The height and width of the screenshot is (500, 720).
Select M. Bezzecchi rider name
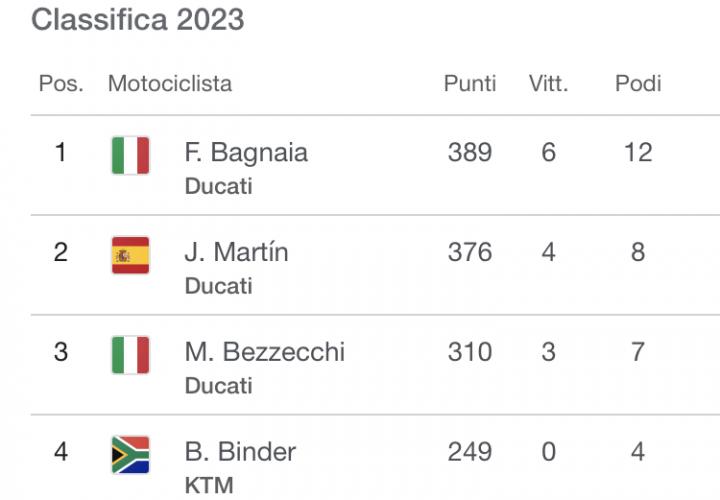(x=264, y=352)
